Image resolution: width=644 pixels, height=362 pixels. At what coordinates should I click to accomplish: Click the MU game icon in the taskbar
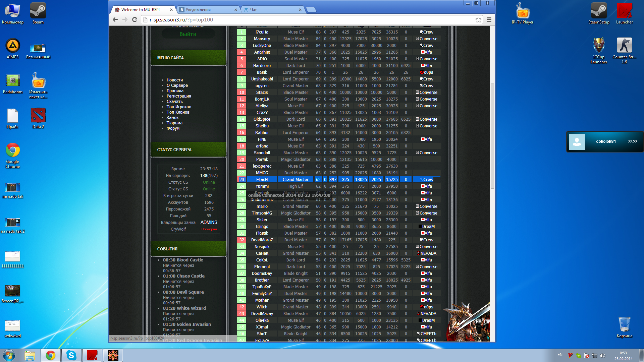click(113, 355)
